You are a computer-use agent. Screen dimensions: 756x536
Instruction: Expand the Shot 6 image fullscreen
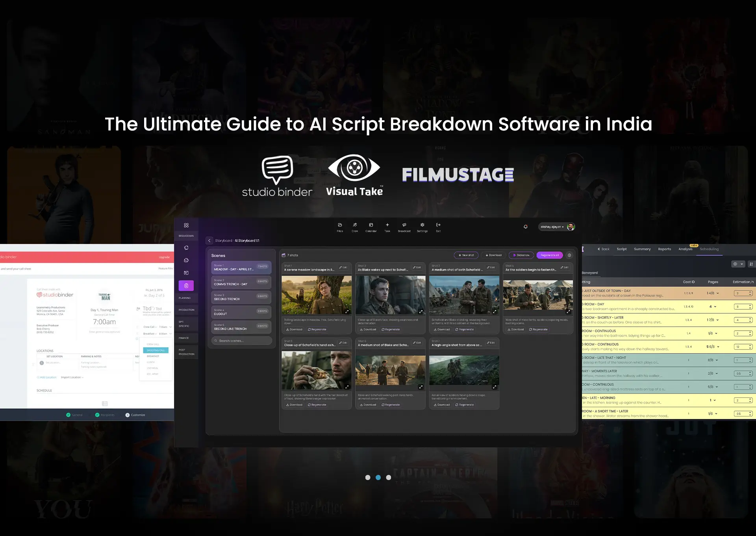click(x=421, y=387)
